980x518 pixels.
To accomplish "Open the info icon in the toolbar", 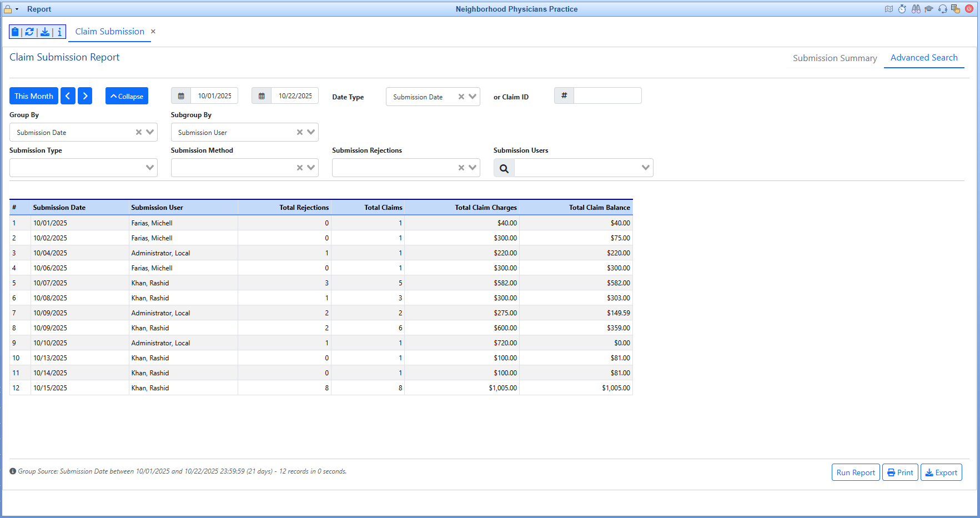I will coord(59,32).
